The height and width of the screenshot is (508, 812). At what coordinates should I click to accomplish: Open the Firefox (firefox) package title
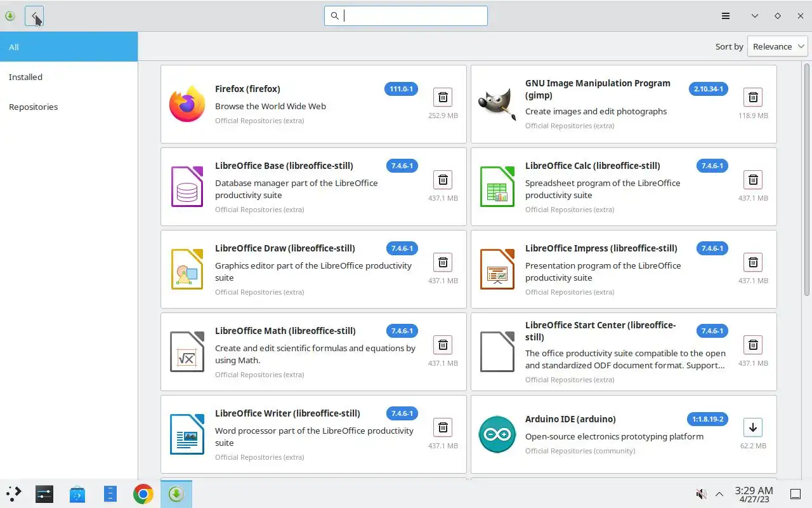coord(247,89)
